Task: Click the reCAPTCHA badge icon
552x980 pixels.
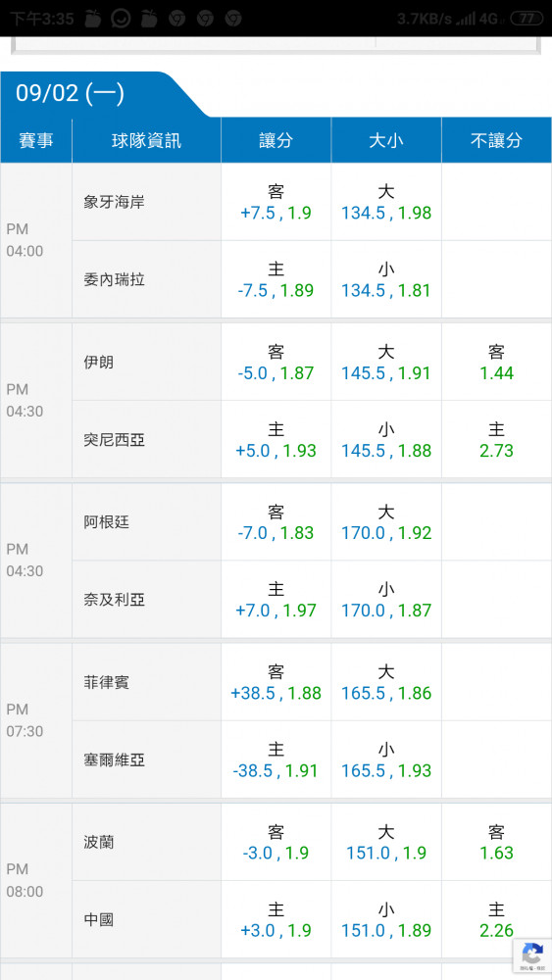Action: (x=532, y=955)
